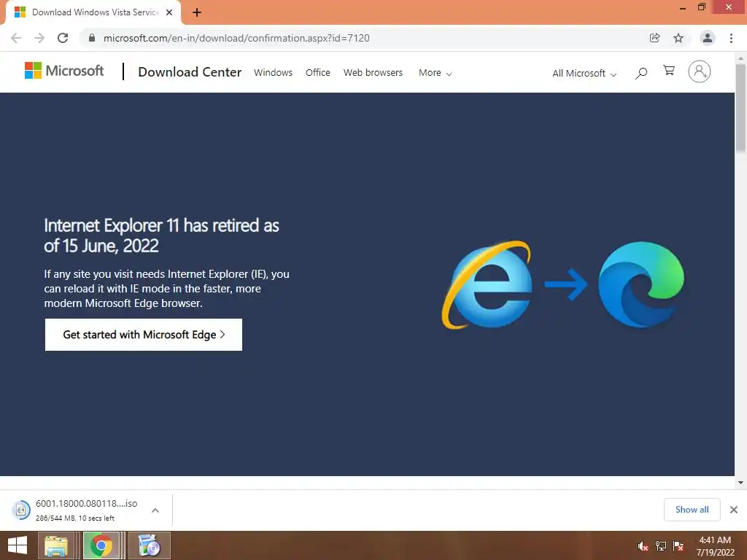This screenshot has width=747, height=560.
Task: Go forward to the next page
Action: 39,38
